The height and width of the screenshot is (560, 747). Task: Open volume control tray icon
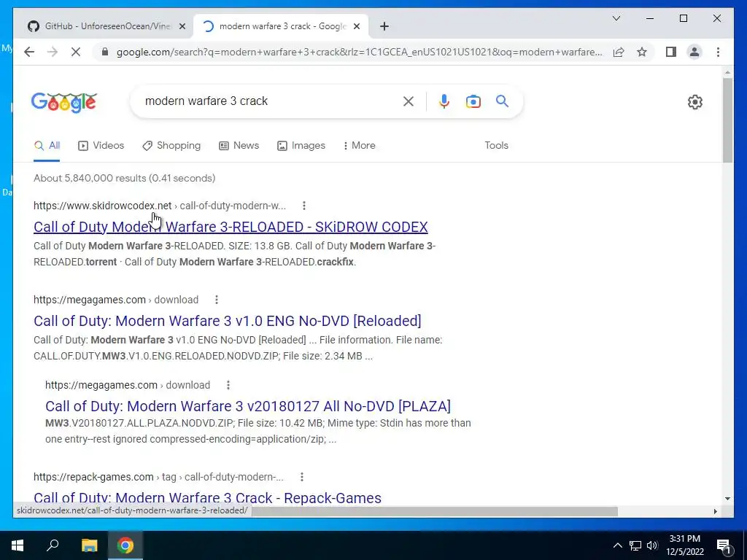[x=652, y=545]
